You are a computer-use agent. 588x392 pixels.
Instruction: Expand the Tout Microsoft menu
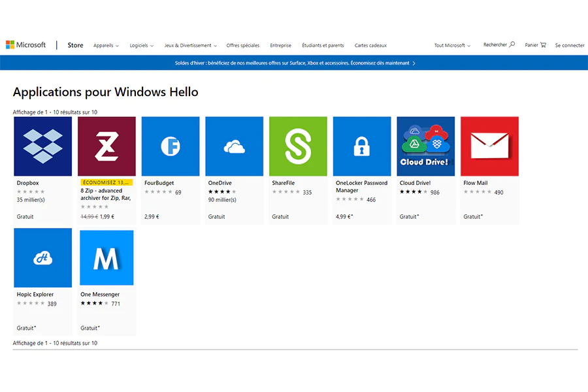452,46
